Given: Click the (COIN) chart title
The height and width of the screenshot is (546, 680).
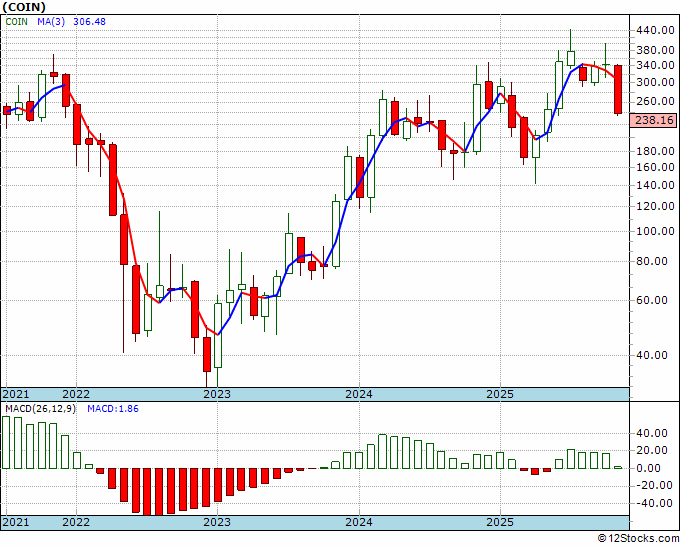Looking at the screenshot, I should pos(24,7).
